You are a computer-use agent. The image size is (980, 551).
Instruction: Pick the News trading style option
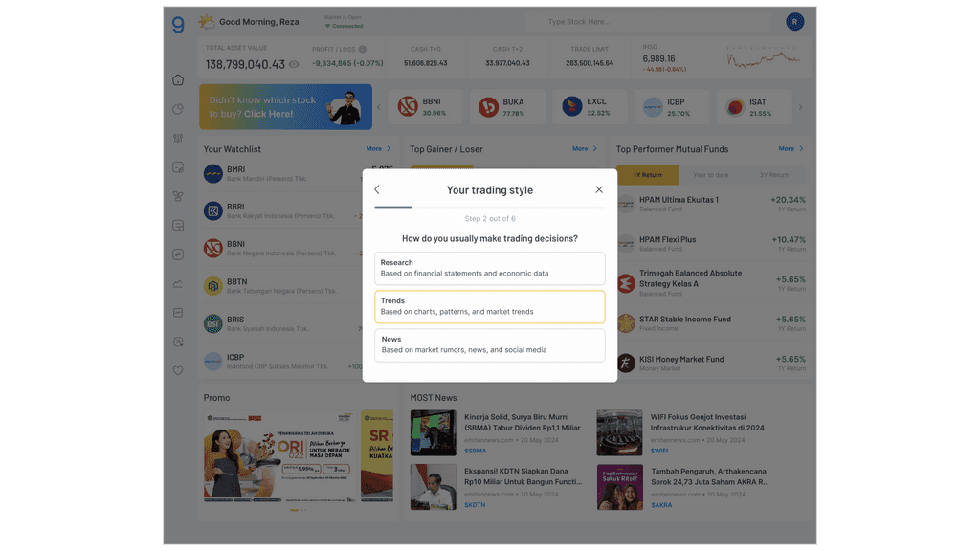pyautogui.click(x=489, y=344)
